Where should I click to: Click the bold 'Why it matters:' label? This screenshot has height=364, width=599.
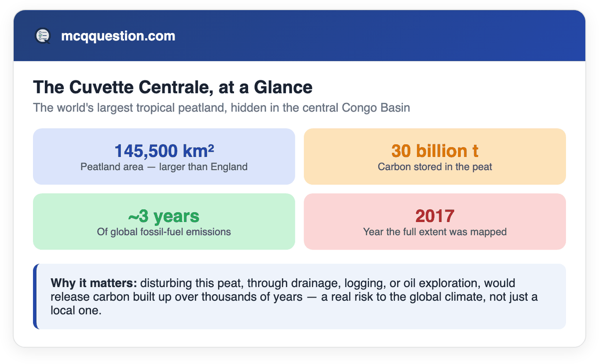94,283
